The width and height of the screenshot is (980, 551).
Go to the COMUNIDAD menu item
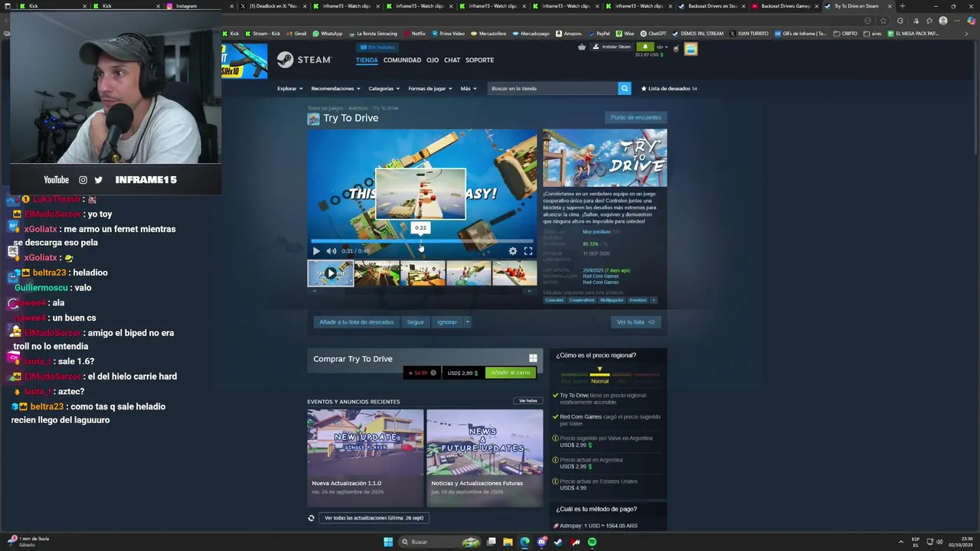coord(402,60)
